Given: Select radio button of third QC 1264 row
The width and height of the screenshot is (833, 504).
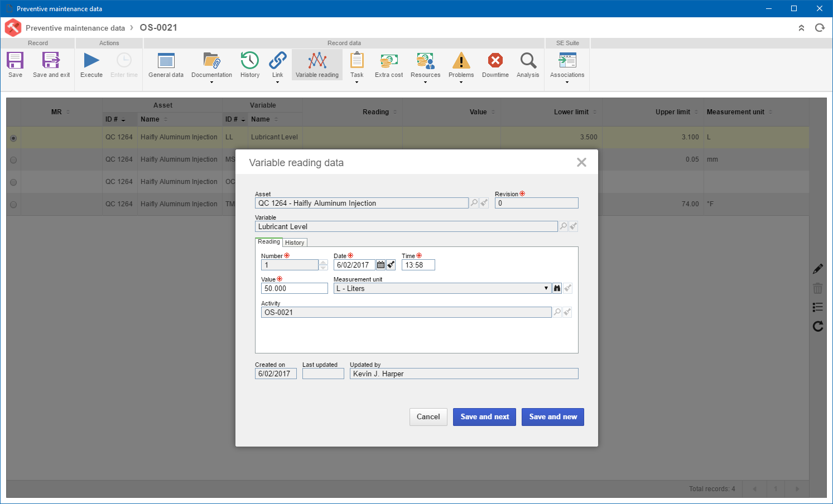Looking at the screenshot, I should pyautogui.click(x=13, y=182).
